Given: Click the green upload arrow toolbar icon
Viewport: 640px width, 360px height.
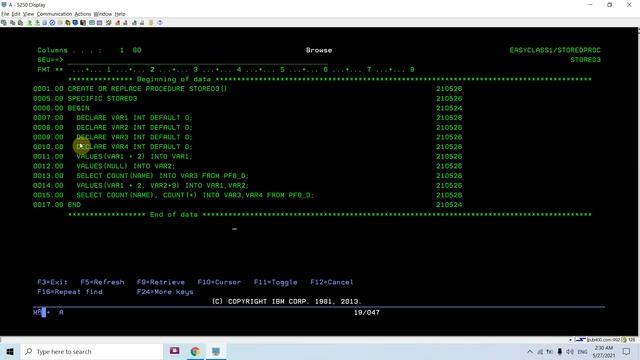Looking at the screenshot, I should (29, 23).
